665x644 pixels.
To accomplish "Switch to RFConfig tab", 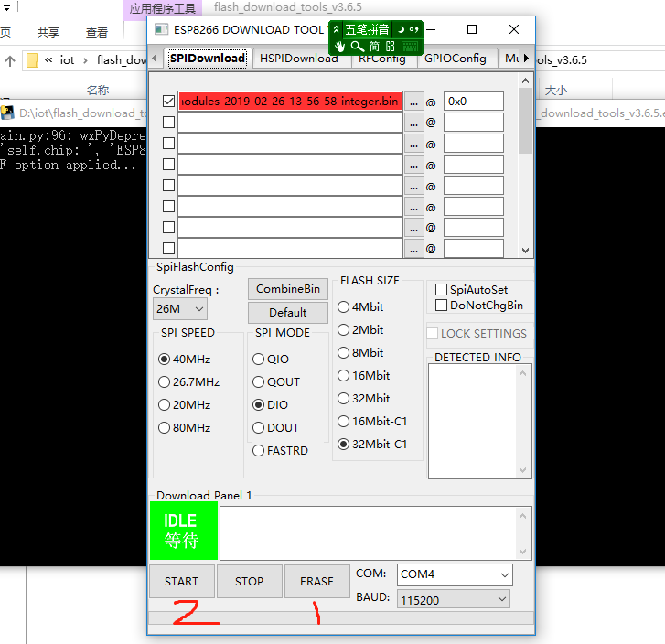I will [x=382, y=59].
